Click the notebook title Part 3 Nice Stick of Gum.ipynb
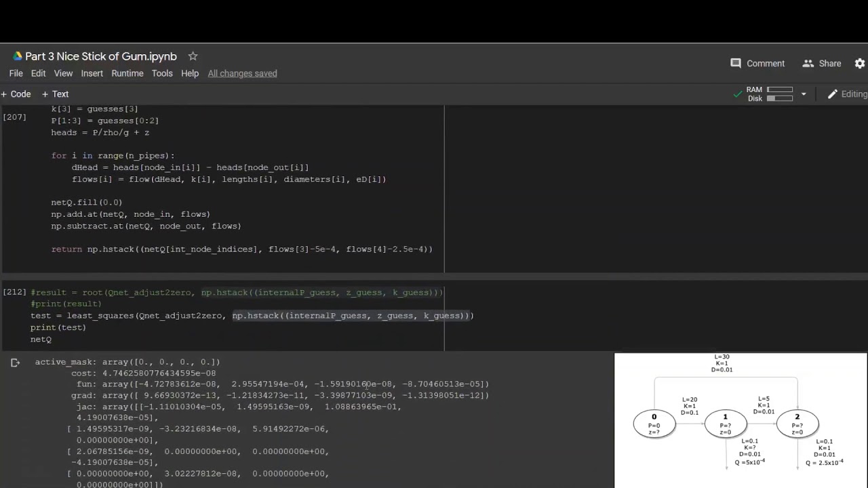Screen dimensions: 868x488 (x=101, y=56)
